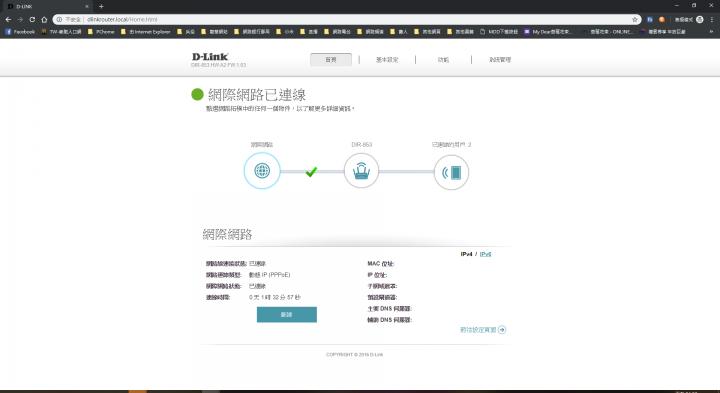Viewport: 720px width, 393px height.
Task: Open the third D-Link navigation menu
Action: point(443,60)
